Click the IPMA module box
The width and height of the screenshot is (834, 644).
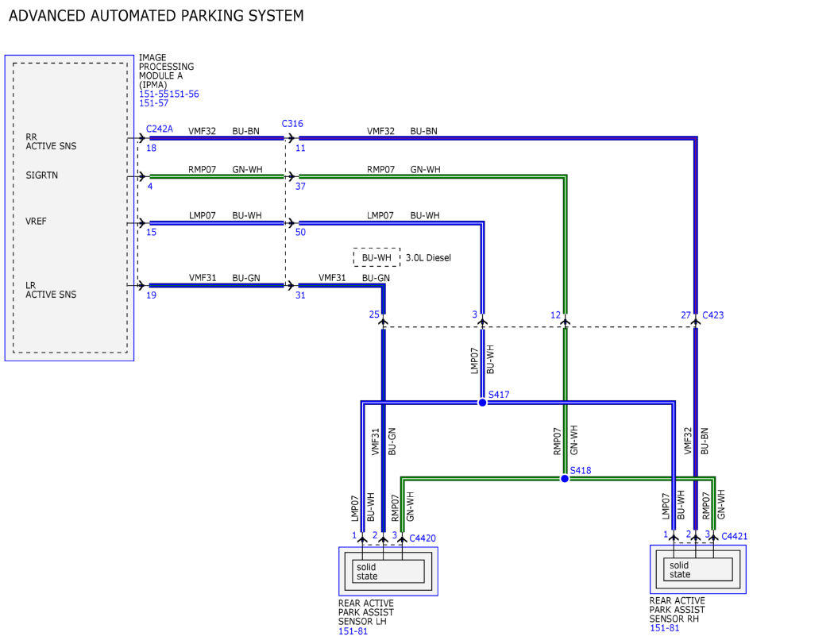(x=70, y=208)
